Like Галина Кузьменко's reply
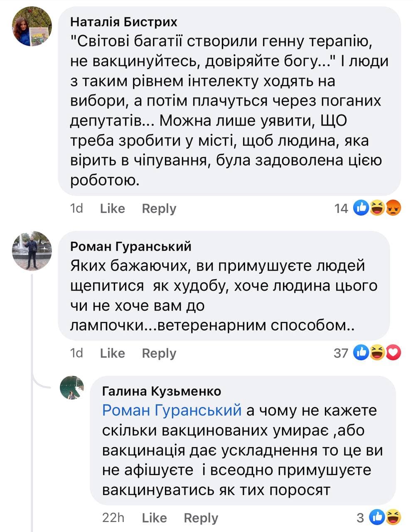 [154, 518]
